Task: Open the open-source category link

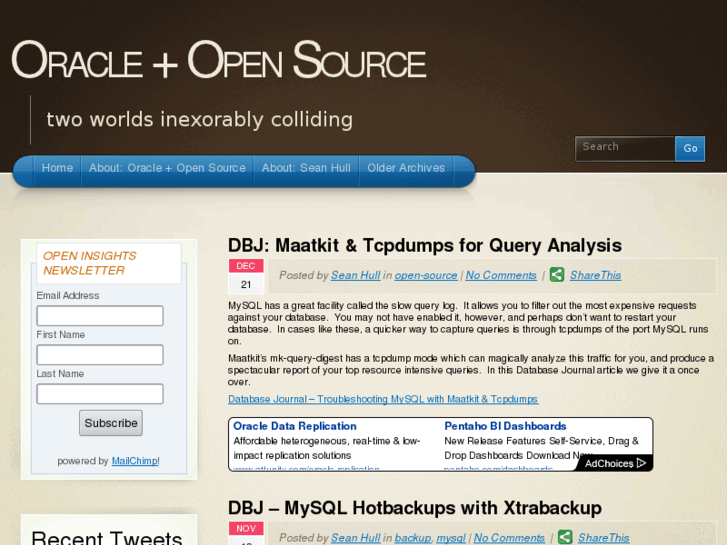Action: click(x=426, y=275)
